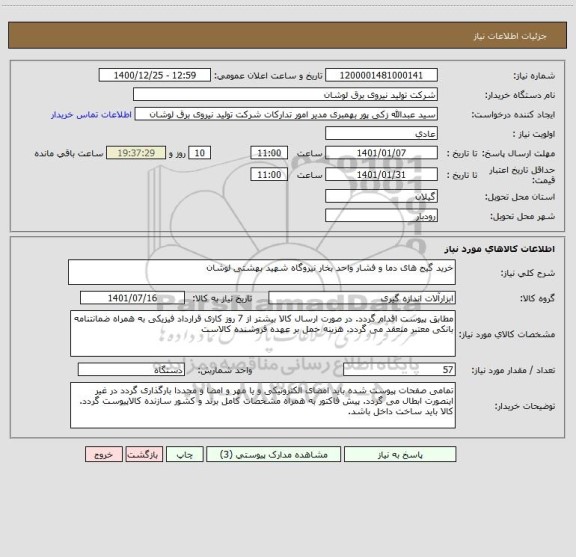Image resolution: width=576 pixels, height=557 pixels.
Task: Click delivery city field رودبار
Action: point(381,216)
